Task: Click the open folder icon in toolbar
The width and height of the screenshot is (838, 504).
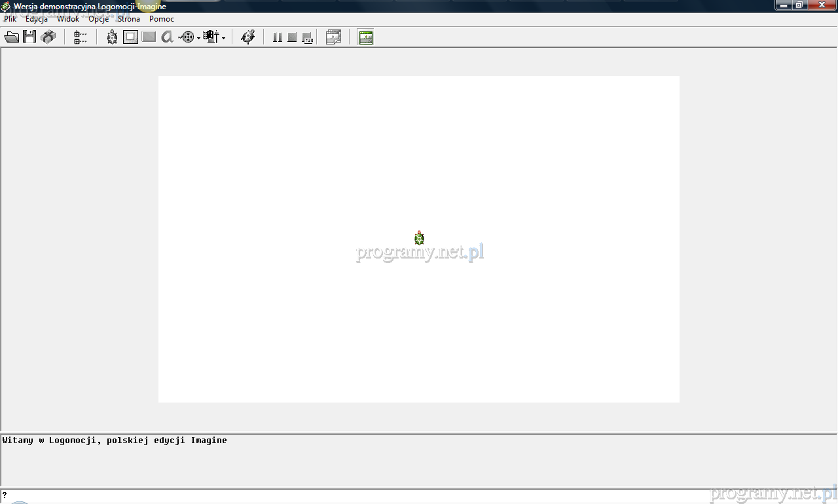Action: coord(11,37)
